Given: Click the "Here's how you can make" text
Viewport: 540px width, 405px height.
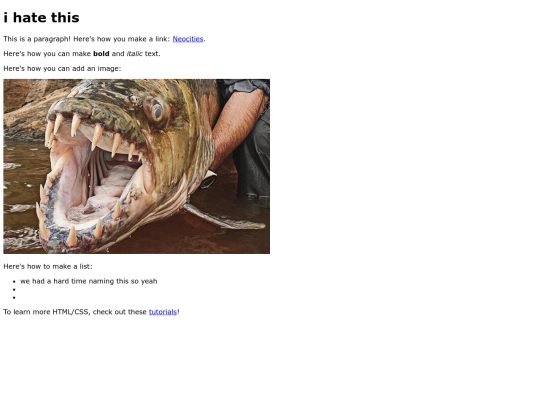Looking at the screenshot, I should tap(47, 54).
